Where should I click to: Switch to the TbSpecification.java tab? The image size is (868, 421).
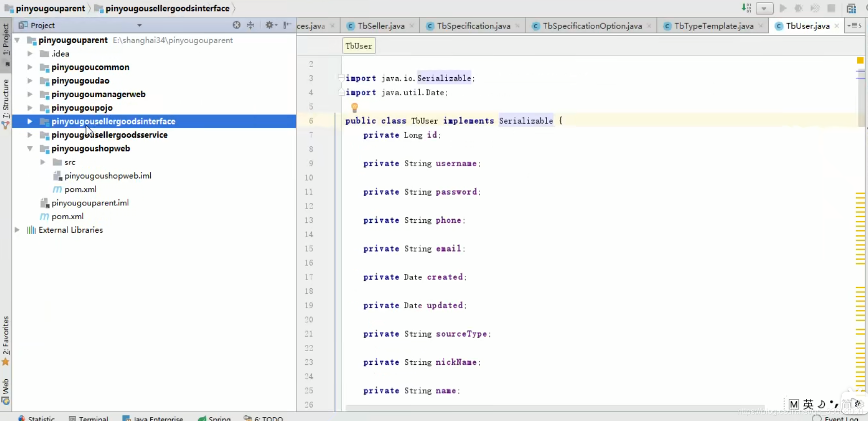(x=473, y=26)
